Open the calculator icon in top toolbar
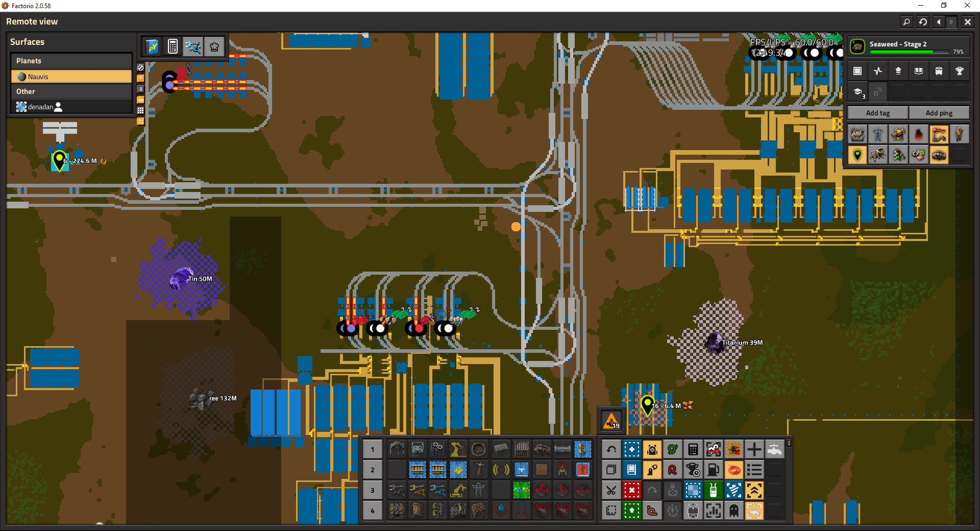Viewport: 980px width, 531px height. coord(173,46)
